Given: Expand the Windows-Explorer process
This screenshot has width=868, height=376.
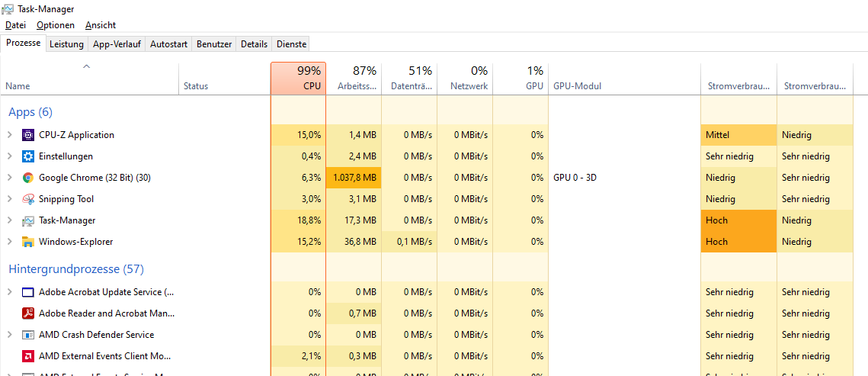Looking at the screenshot, I should [x=9, y=242].
